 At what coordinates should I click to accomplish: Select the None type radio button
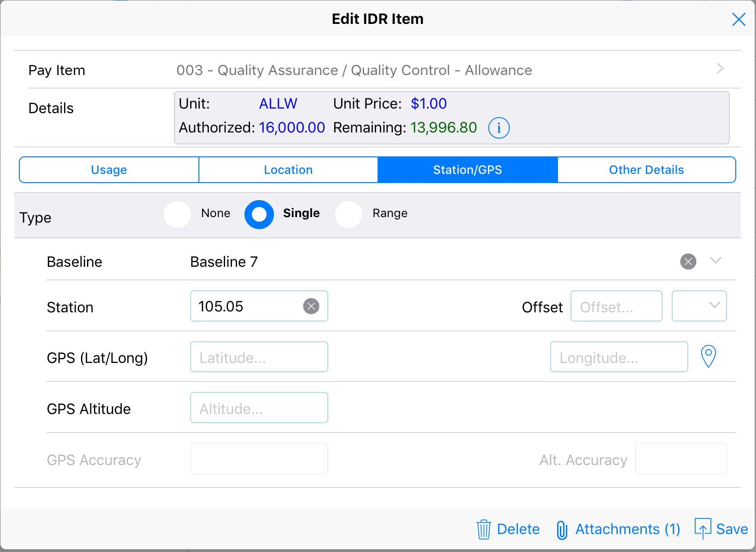click(x=177, y=214)
